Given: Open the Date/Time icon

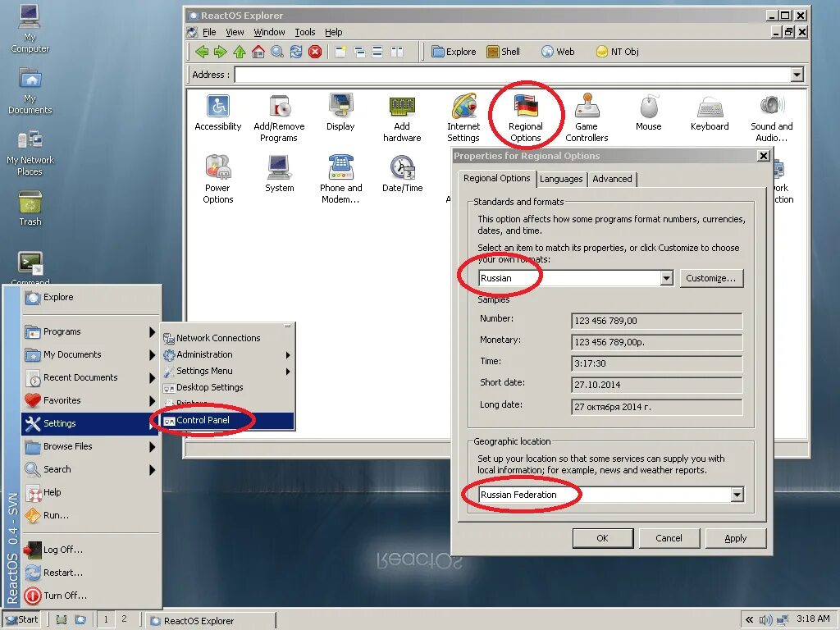Looking at the screenshot, I should [x=402, y=174].
